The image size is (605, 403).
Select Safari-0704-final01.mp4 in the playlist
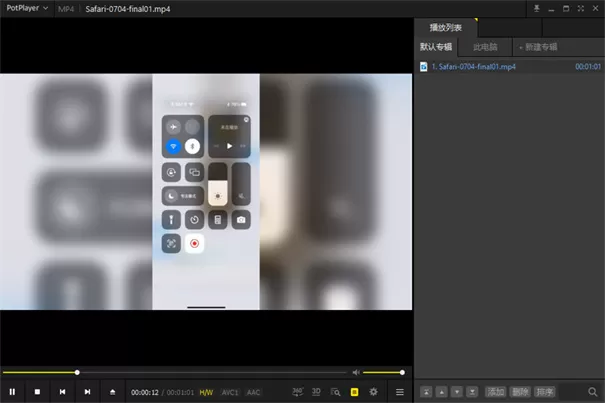point(510,66)
